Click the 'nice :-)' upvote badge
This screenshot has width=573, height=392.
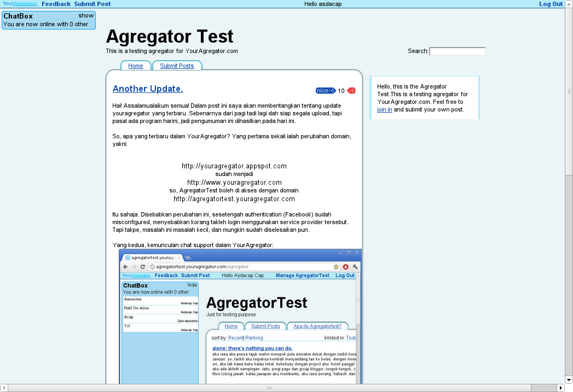click(x=326, y=91)
